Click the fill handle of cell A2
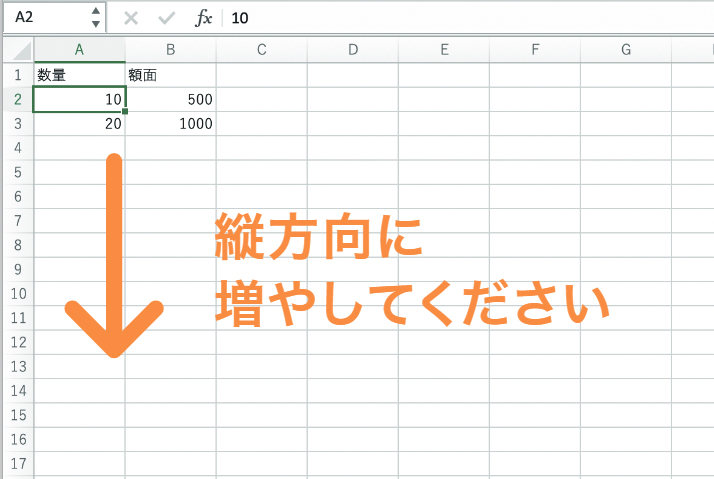The image size is (714, 479). click(125, 111)
